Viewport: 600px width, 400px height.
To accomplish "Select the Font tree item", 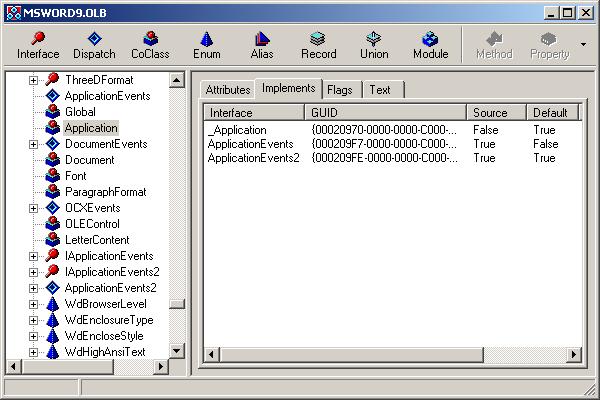I will (76, 176).
